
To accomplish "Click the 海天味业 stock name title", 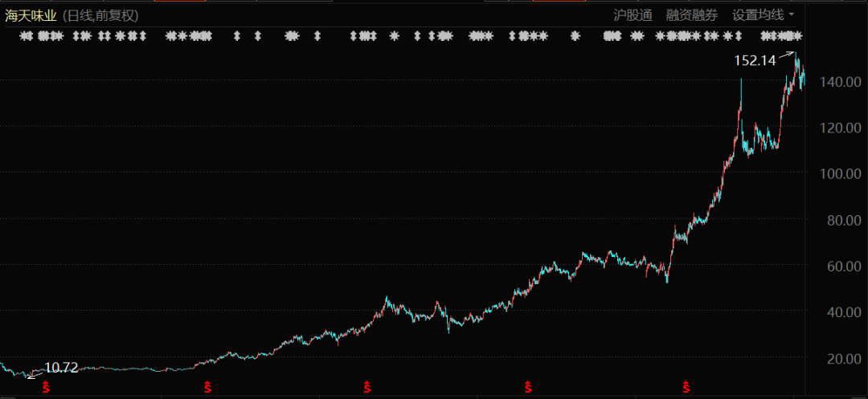I will (32, 14).
